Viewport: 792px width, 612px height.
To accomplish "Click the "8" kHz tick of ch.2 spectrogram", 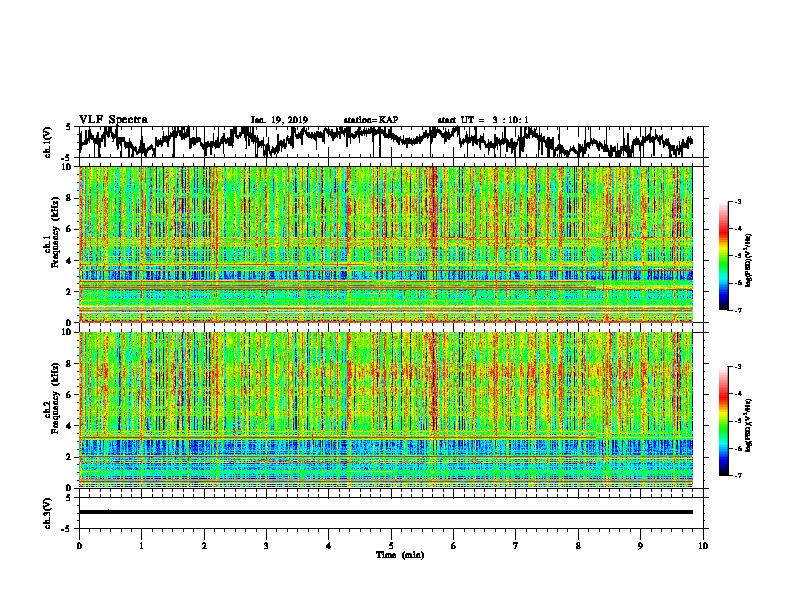I will point(69,364).
